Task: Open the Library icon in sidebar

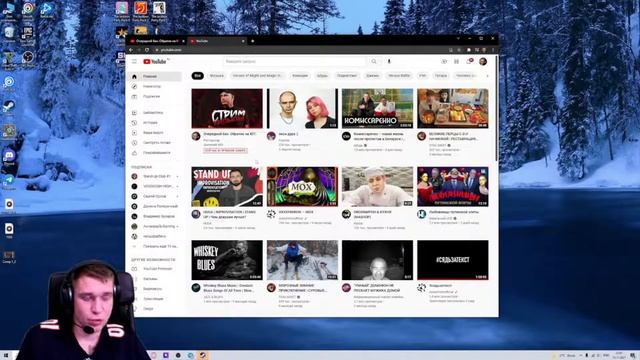Action: [x=134, y=113]
